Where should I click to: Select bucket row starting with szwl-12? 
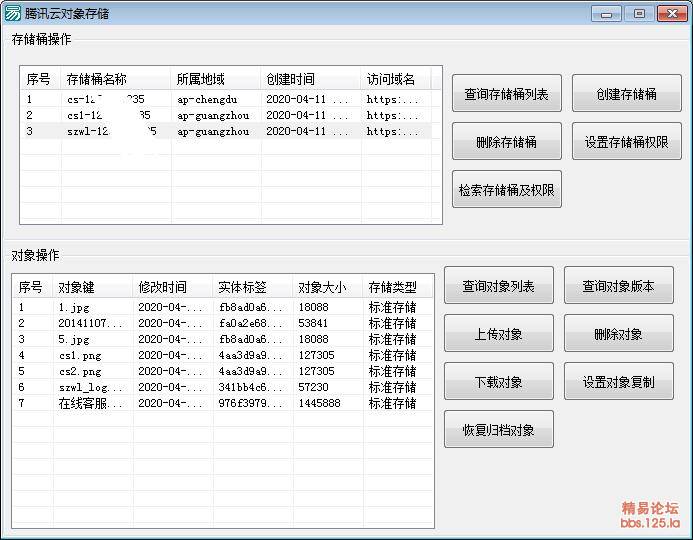pos(226,131)
